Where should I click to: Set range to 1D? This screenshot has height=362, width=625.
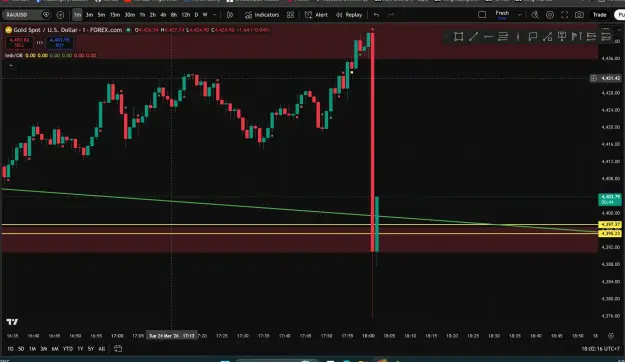tap(10, 349)
